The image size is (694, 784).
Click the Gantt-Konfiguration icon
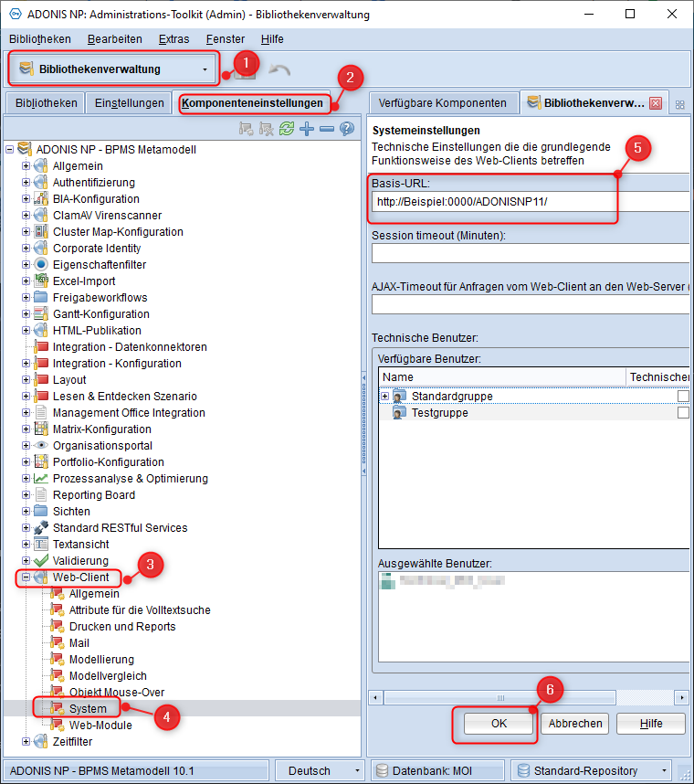41,314
